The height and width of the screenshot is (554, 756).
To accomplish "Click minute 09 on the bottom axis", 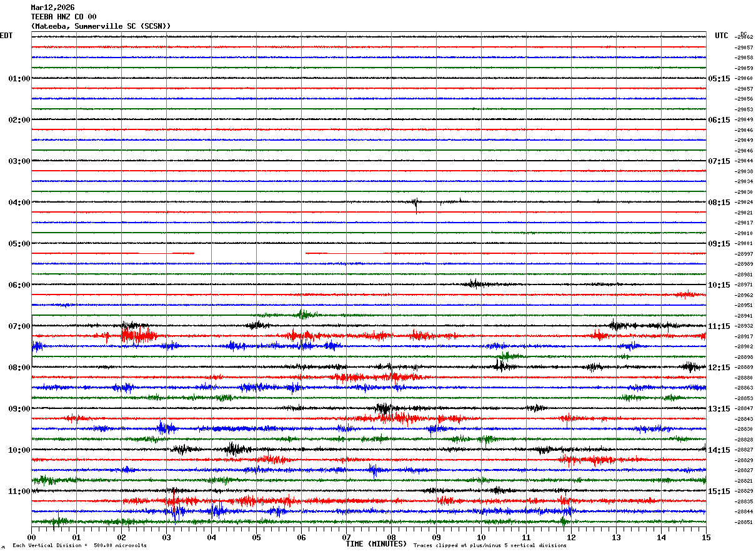I will (436, 537).
